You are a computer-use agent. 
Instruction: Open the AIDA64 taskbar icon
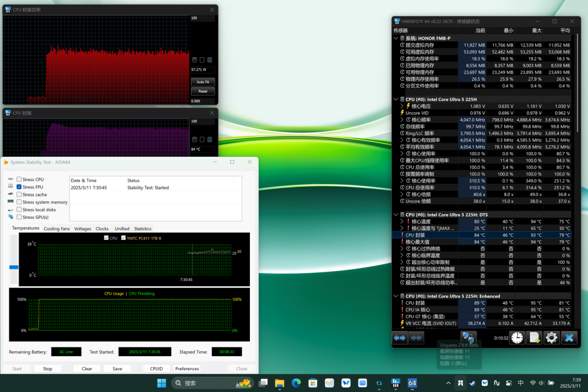click(412, 383)
